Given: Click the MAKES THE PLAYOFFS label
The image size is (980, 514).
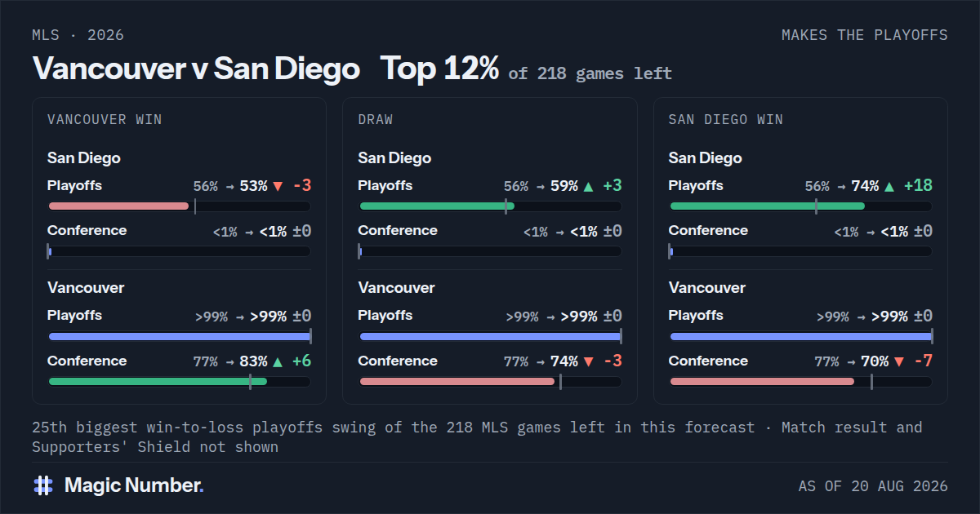Looking at the screenshot, I should pyautogui.click(x=865, y=35).
